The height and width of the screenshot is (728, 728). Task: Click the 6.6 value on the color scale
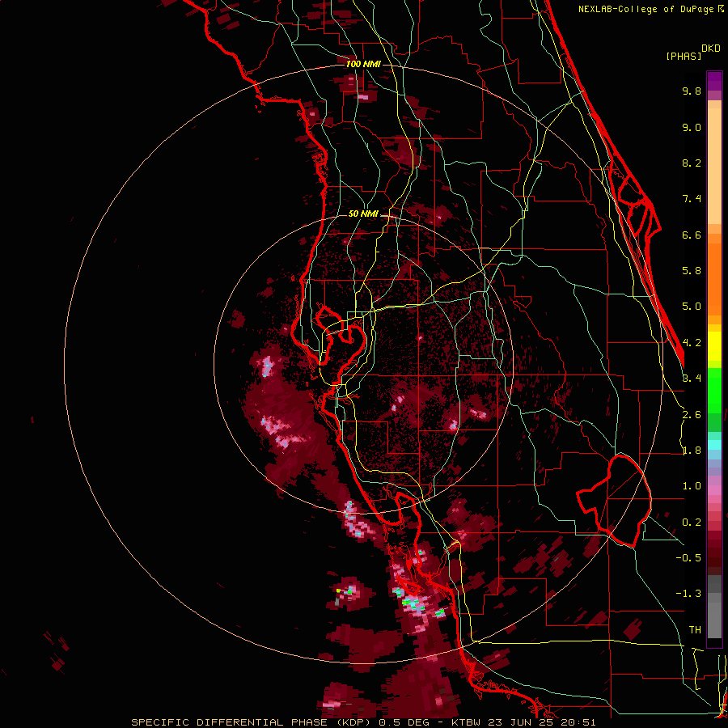pos(692,235)
